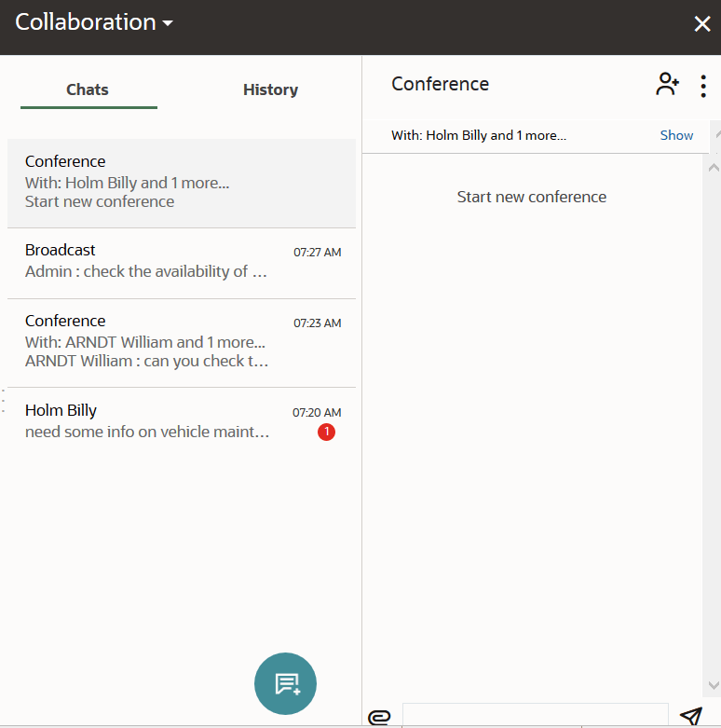The width and height of the screenshot is (721, 728).
Task: Click the scroll down arrow in conversation
Action: [714, 685]
